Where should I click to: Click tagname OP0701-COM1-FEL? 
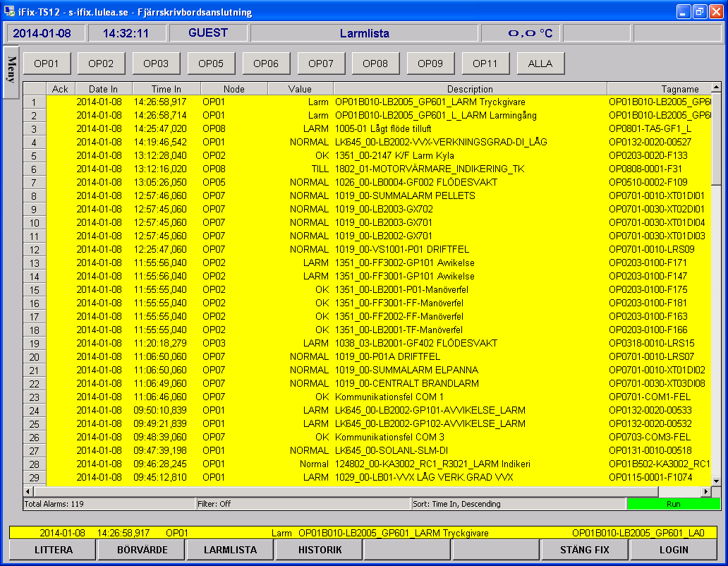tap(650, 397)
